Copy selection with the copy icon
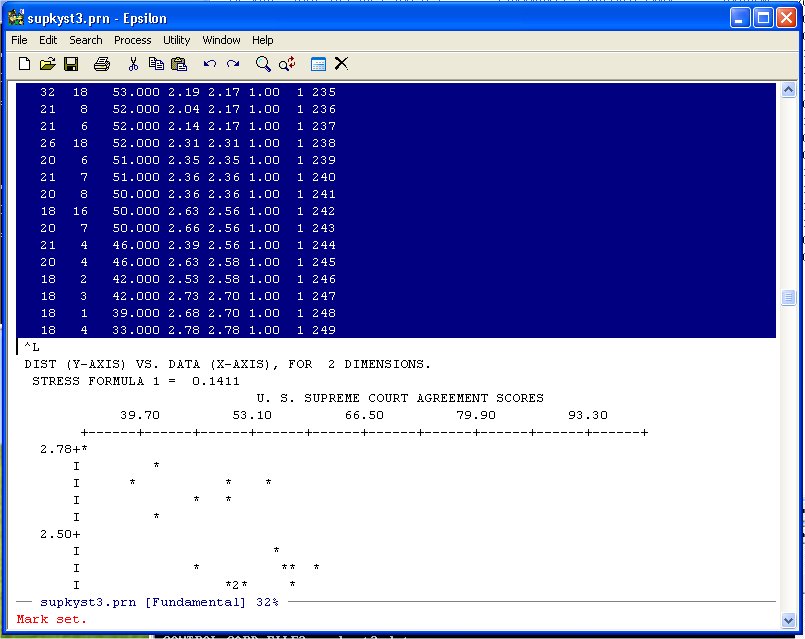The image size is (805, 639). [156, 64]
